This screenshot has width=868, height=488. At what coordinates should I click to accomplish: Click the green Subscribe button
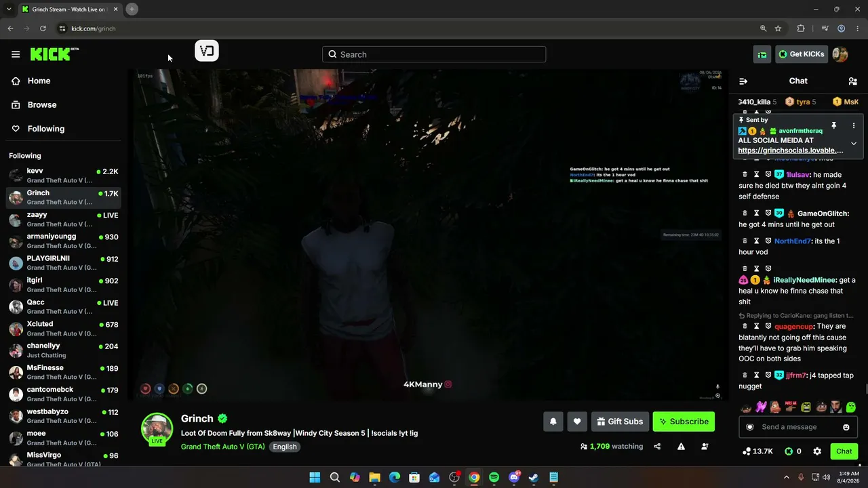pyautogui.click(x=684, y=422)
